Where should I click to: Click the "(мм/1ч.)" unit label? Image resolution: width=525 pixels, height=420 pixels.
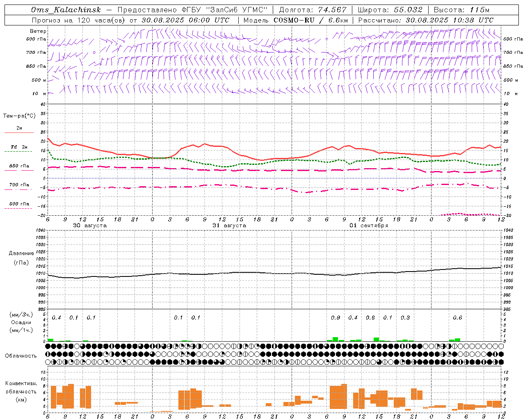(21, 330)
